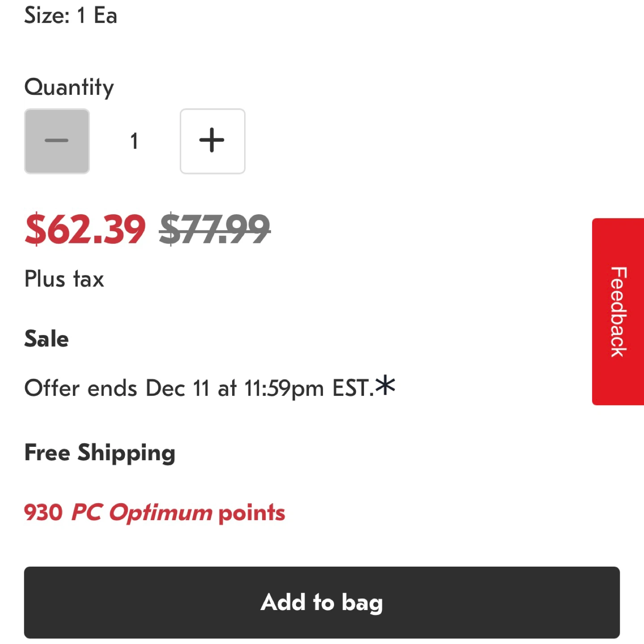
Task: Click the Dec 11 date text
Action: (x=178, y=388)
